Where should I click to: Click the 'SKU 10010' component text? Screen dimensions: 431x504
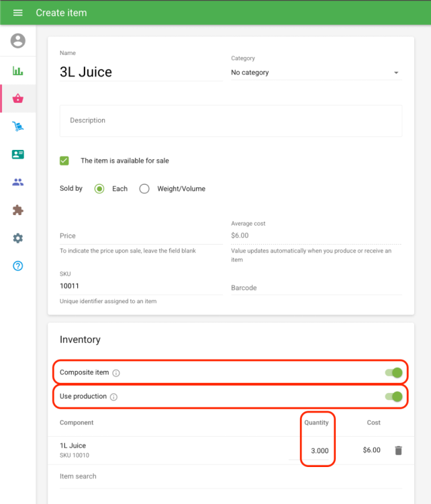[75, 455]
